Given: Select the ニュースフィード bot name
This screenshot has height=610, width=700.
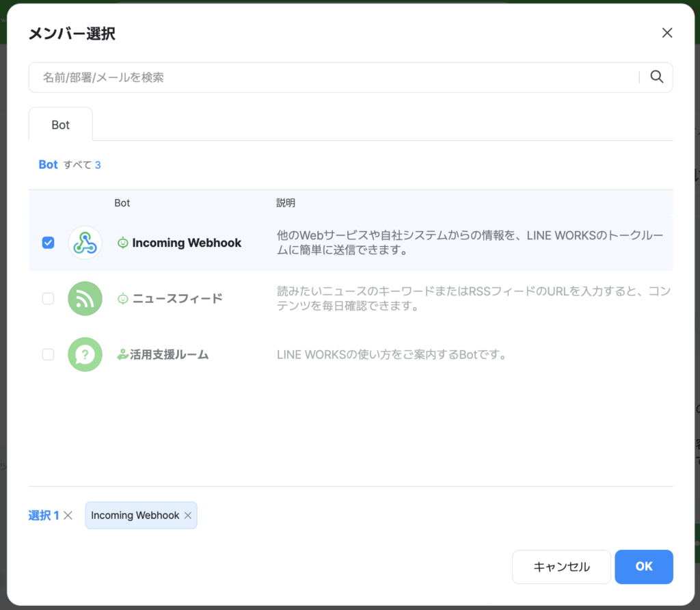Looking at the screenshot, I should (177, 299).
